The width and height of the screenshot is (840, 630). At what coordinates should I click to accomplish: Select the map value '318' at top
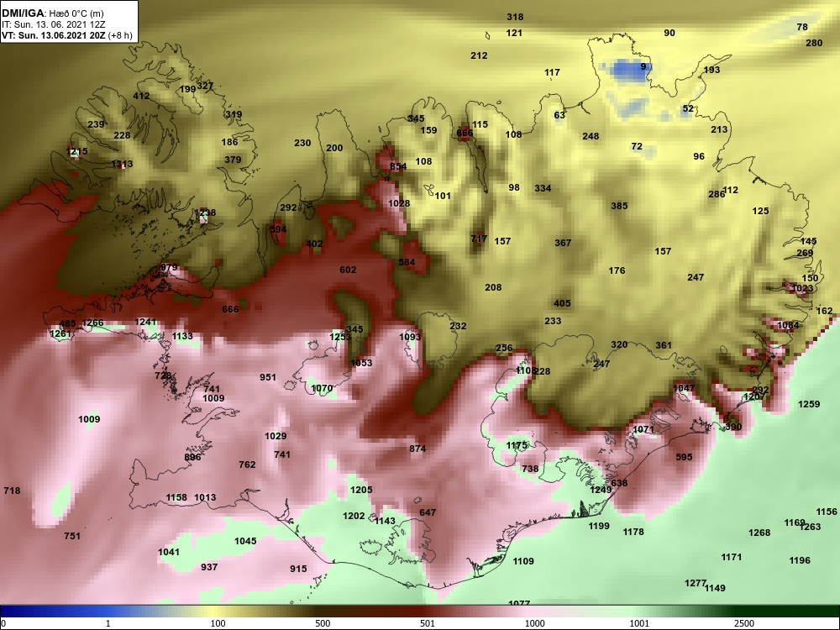point(515,17)
